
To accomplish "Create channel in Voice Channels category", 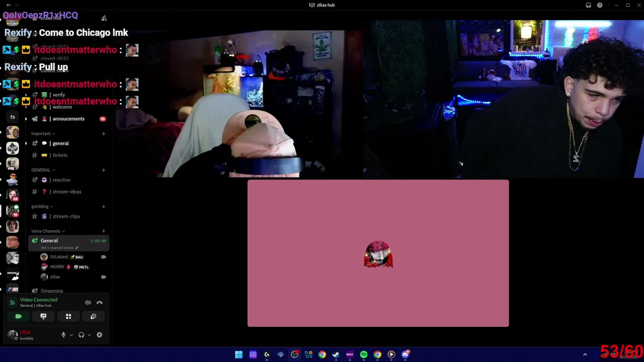I will [x=104, y=231].
